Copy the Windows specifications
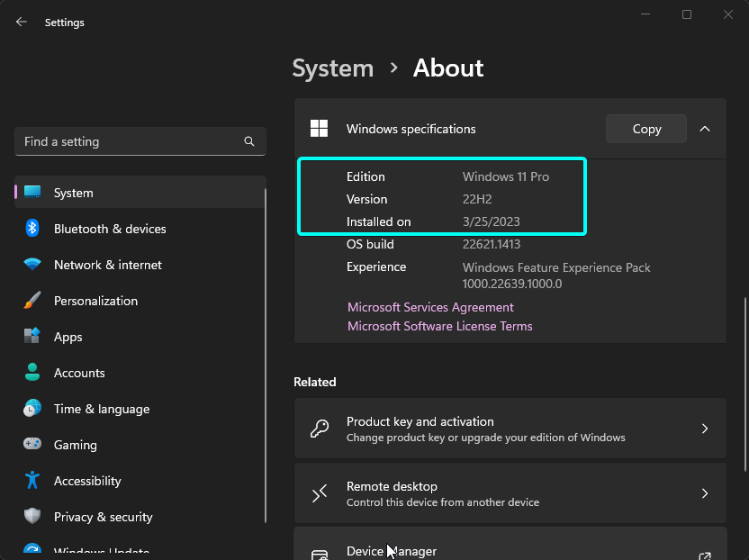The height and width of the screenshot is (560, 749). [646, 129]
